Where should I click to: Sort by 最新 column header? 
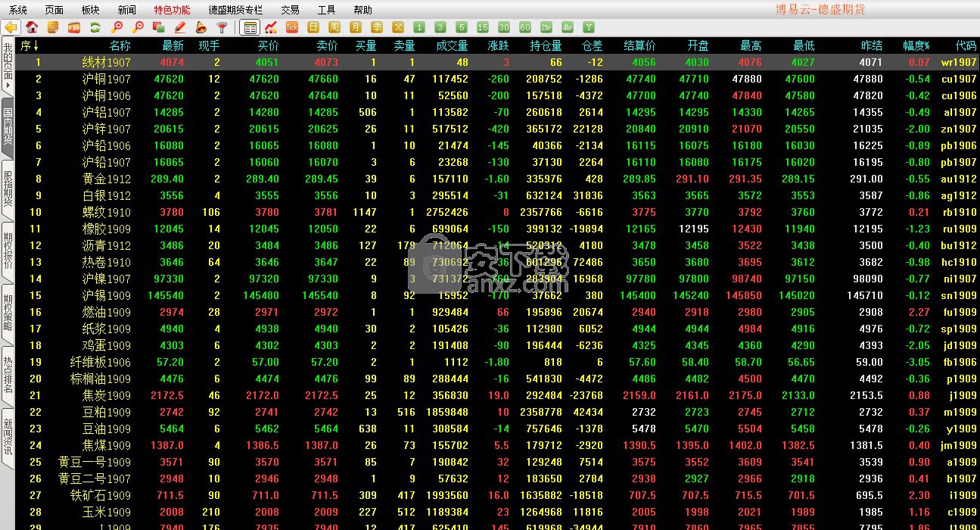(x=173, y=45)
